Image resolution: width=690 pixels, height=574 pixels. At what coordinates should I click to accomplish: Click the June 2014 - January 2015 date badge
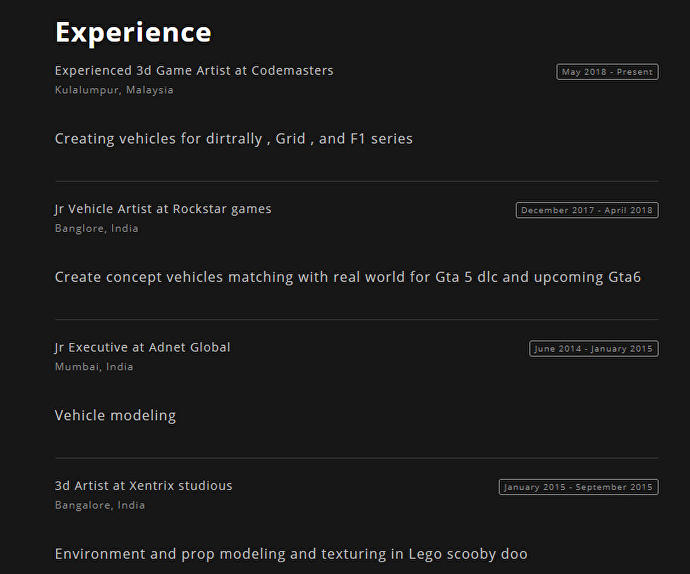click(x=593, y=349)
